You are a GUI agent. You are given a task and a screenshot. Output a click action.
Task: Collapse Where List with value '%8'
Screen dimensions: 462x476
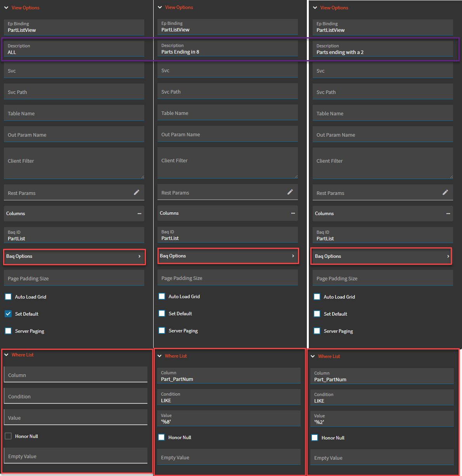click(159, 356)
